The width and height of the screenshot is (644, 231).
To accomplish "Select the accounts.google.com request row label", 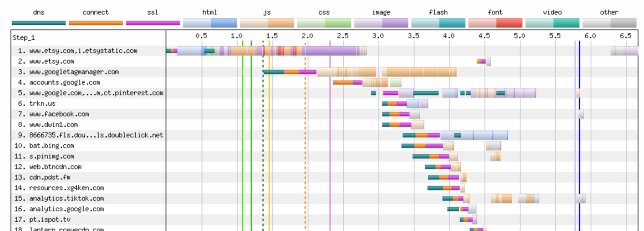I will (64, 82).
